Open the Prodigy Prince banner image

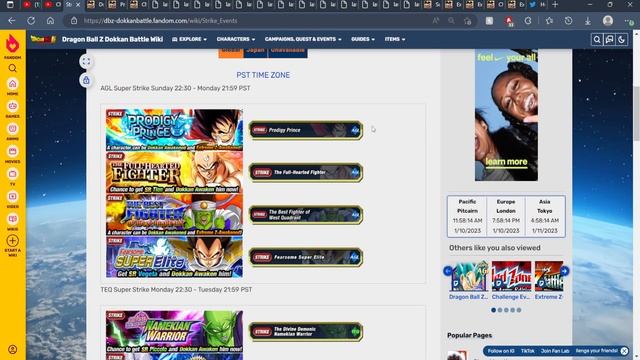coord(174,130)
